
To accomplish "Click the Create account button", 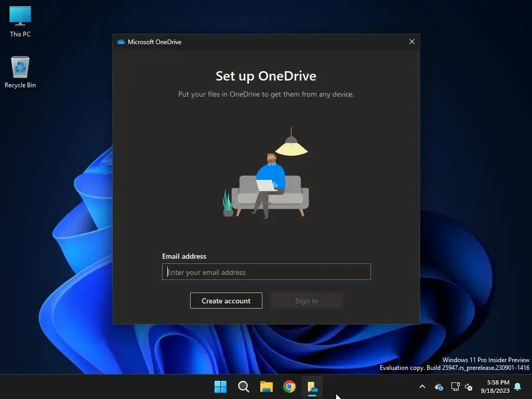I will coord(226,301).
